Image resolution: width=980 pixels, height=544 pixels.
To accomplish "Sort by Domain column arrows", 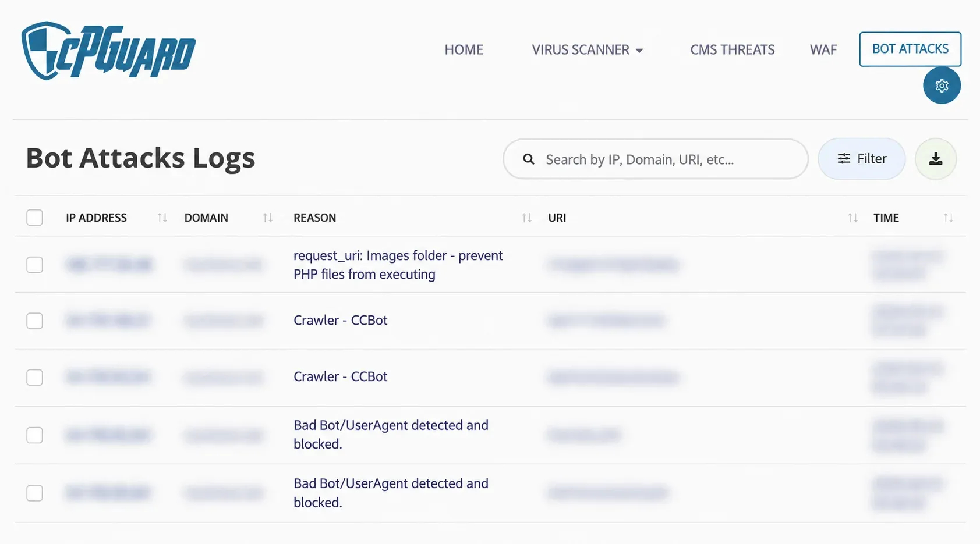I will (268, 218).
